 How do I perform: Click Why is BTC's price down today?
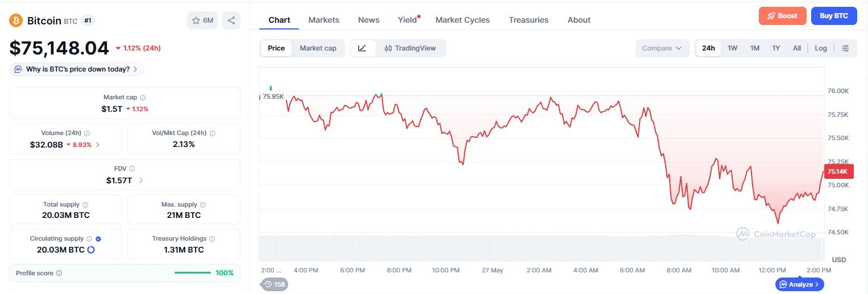point(77,69)
